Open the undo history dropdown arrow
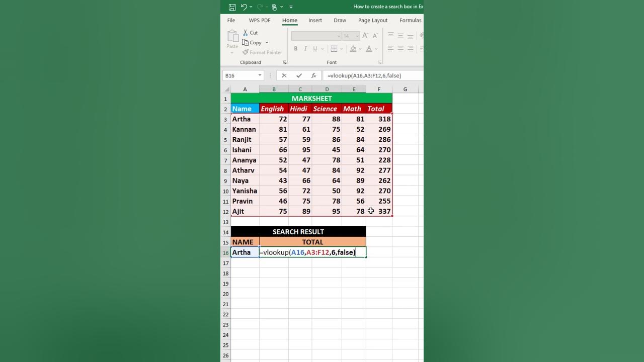 pyautogui.click(x=251, y=7)
